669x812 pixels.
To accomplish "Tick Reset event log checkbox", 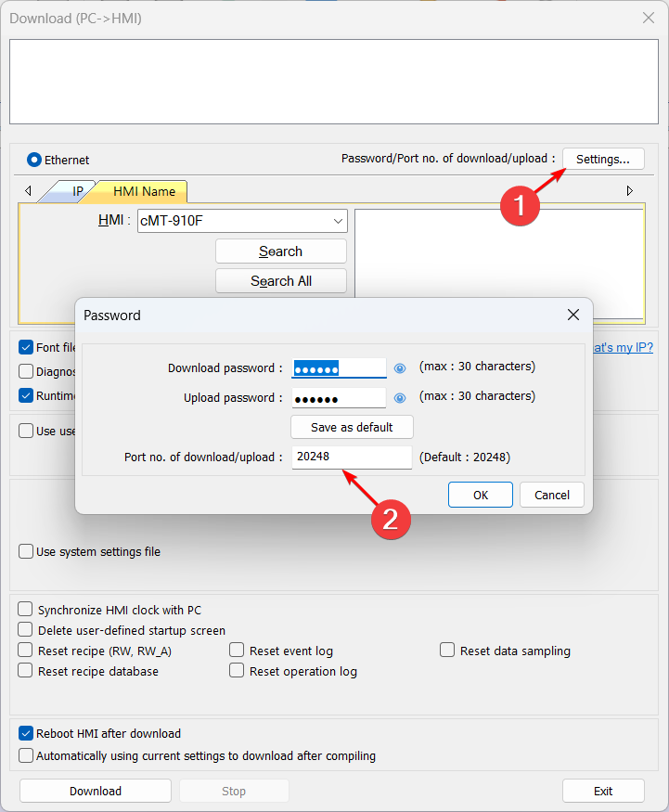I will pos(238,651).
